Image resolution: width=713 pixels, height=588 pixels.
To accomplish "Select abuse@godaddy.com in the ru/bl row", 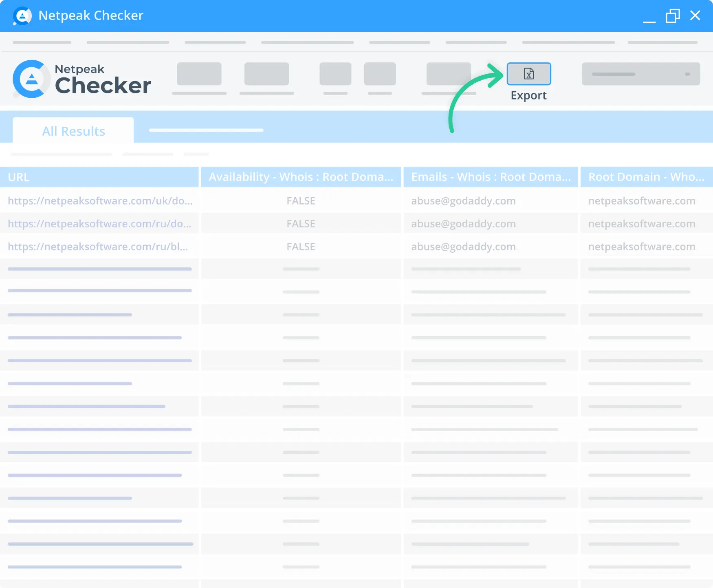I will click(x=464, y=247).
